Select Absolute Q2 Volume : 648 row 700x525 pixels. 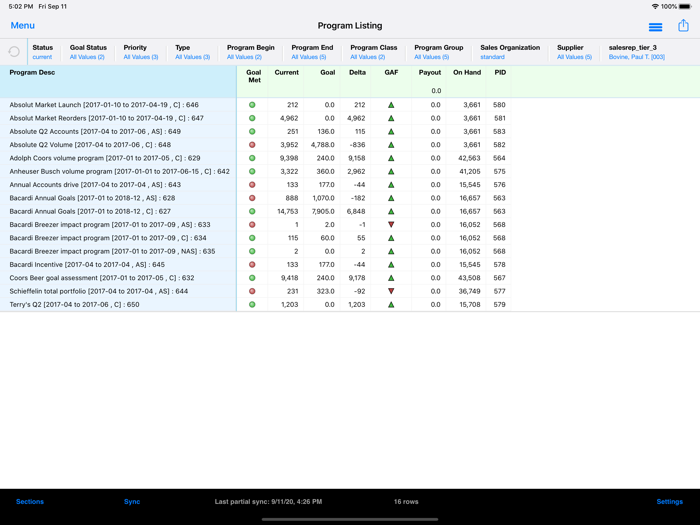255,145
